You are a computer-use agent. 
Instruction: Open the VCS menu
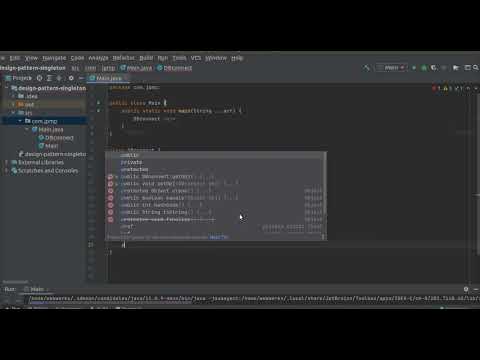click(x=196, y=58)
